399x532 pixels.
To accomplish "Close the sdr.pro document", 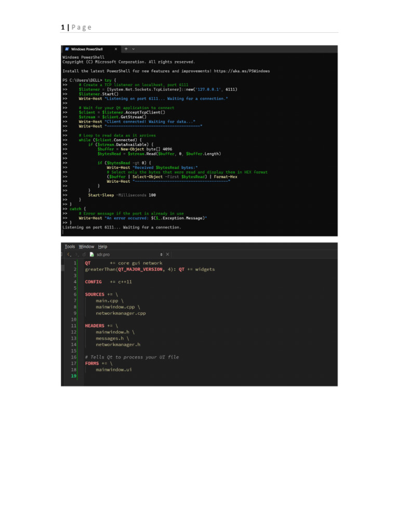I will pyautogui.click(x=167, y=255).
